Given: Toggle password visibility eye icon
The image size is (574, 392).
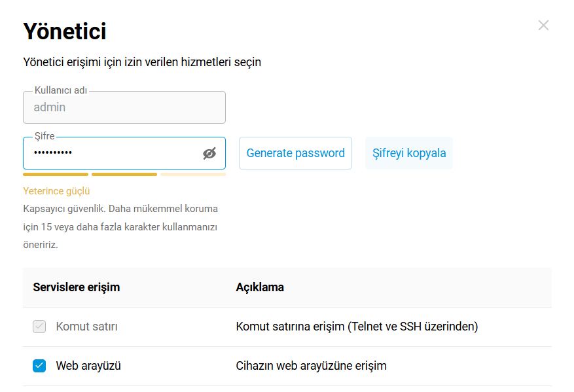Looking at the screenshot, I should tap(209, 153).
